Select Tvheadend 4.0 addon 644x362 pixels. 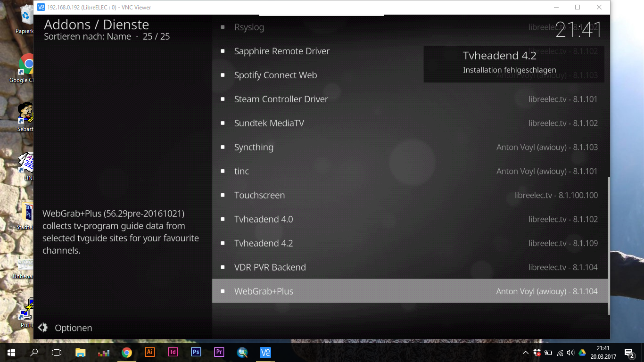(410, 219)
